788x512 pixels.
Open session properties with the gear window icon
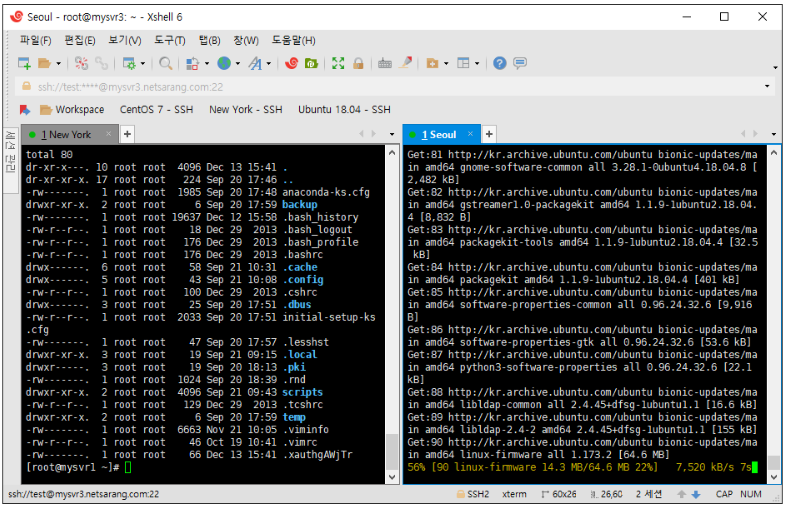129,63
